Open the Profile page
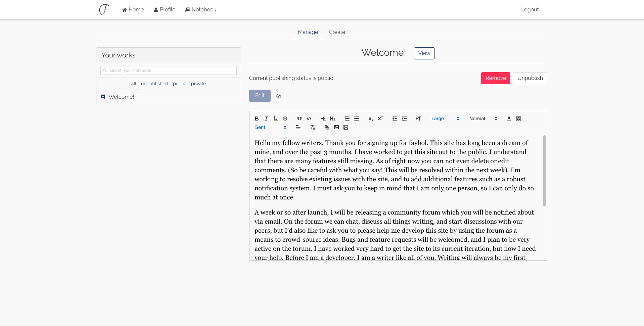Screen dimensions: 644x326 (165, 9)
